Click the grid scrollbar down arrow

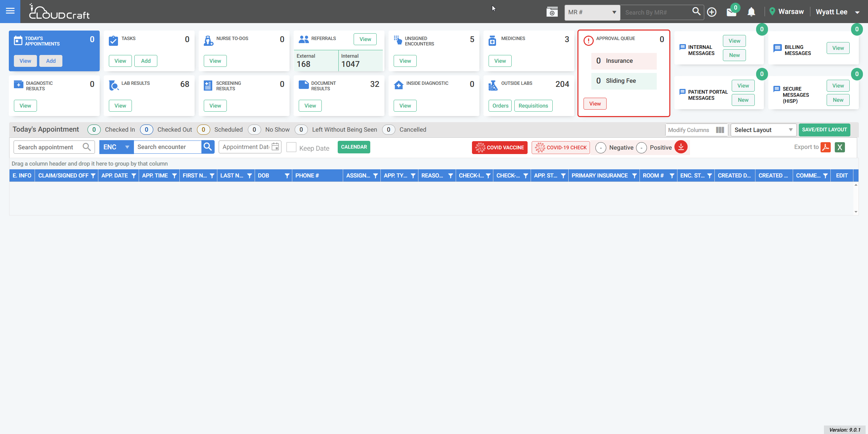(856, 212)
